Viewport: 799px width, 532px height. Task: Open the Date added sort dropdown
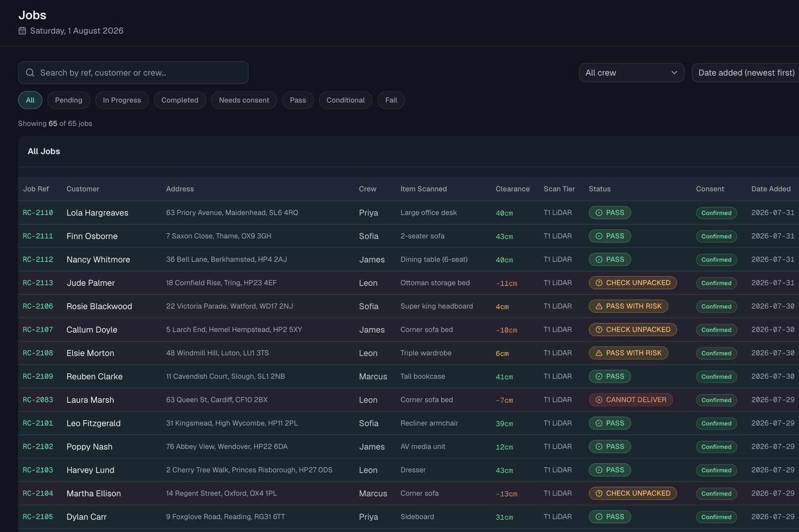(x=746, y=73)
